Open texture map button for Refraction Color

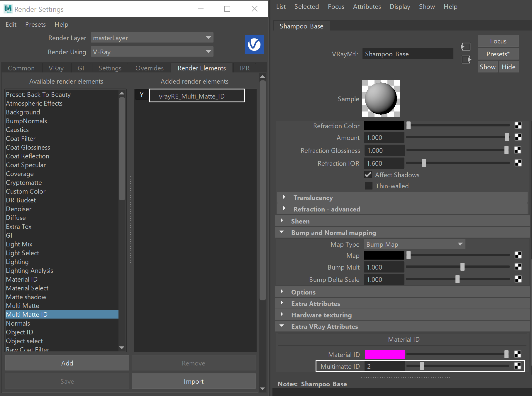(x=518, y=126)
